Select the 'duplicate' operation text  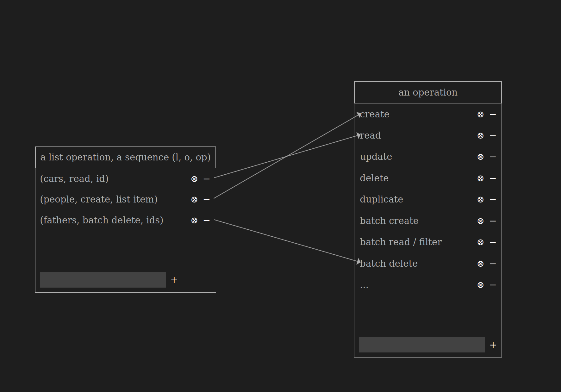(x=382, y=199)
